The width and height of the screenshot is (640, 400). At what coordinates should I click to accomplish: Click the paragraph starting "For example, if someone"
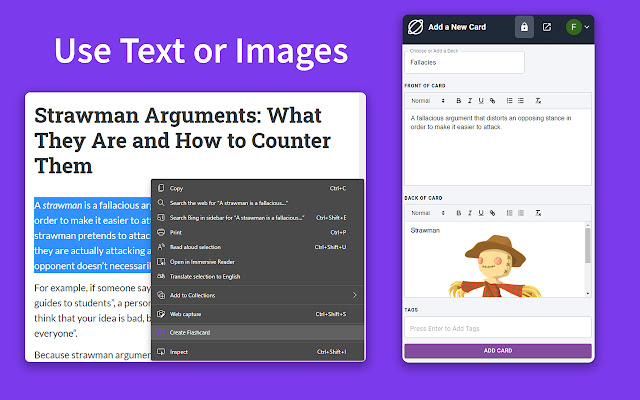click(93, 311)
